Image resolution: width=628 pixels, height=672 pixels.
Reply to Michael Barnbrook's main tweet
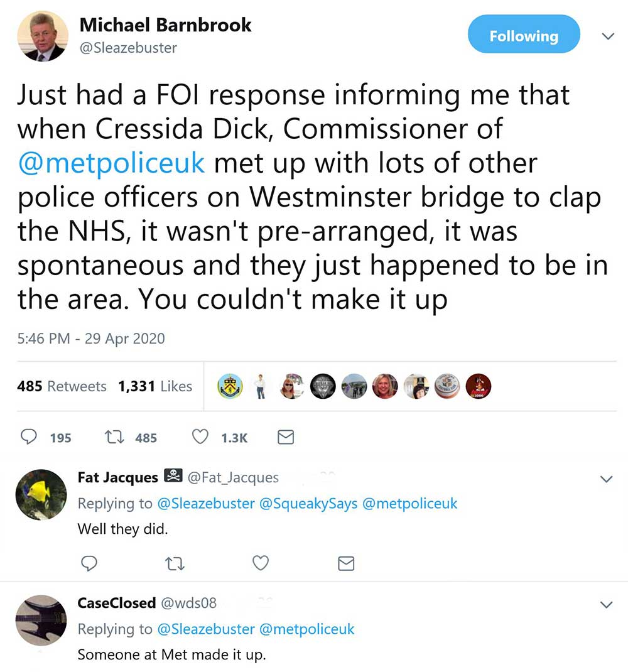29,437
